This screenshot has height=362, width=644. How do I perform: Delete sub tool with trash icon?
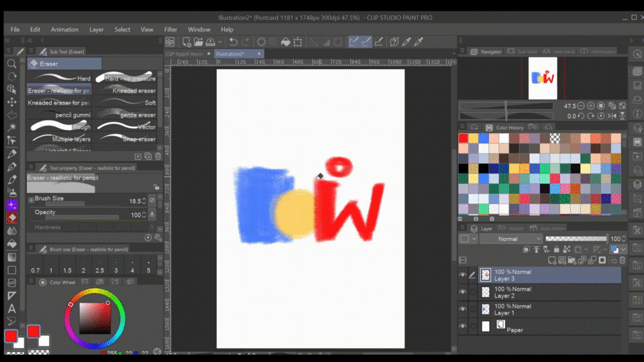point(158,156)
